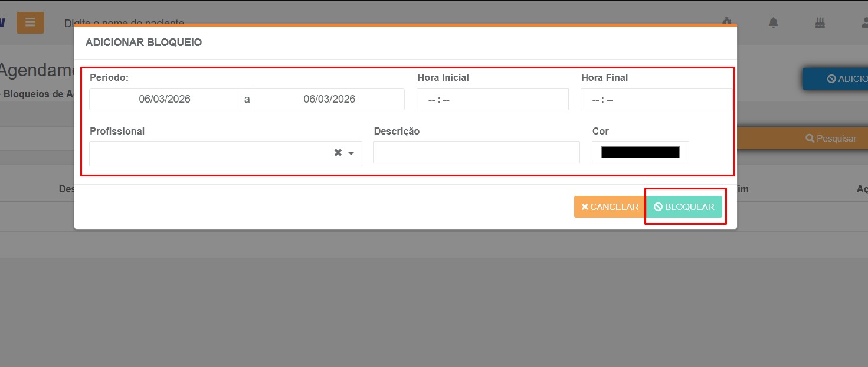Open the birthdays cake icon
The width and height of the screenshot is (868, 367).
click(x=820, y=22)
